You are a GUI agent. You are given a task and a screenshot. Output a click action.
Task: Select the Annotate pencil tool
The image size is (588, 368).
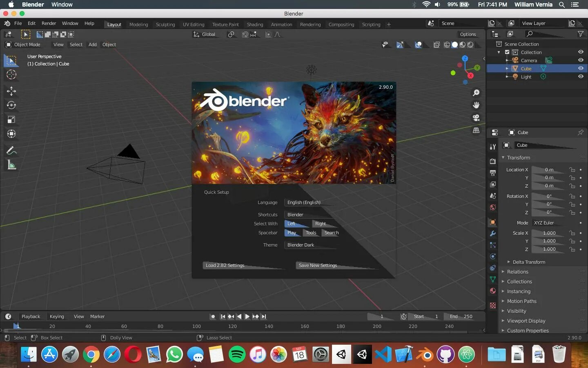pyautogui.click(x=11, y=150)
